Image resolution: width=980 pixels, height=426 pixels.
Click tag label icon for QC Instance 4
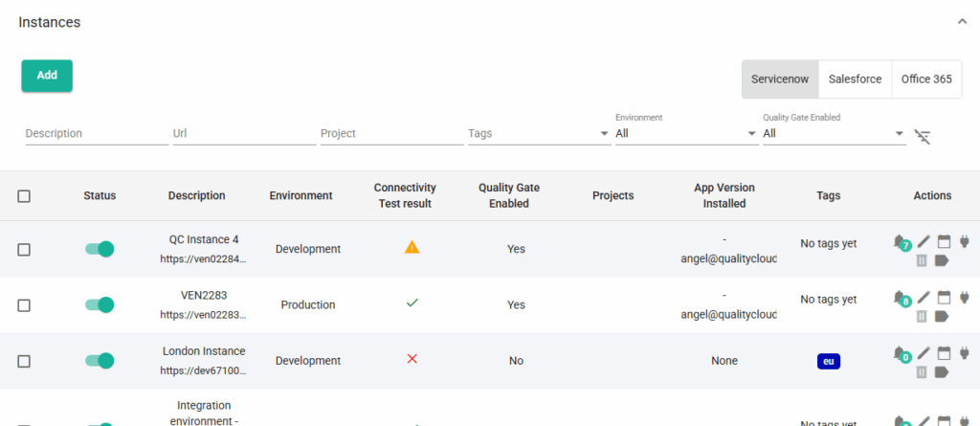coord(943,259)
